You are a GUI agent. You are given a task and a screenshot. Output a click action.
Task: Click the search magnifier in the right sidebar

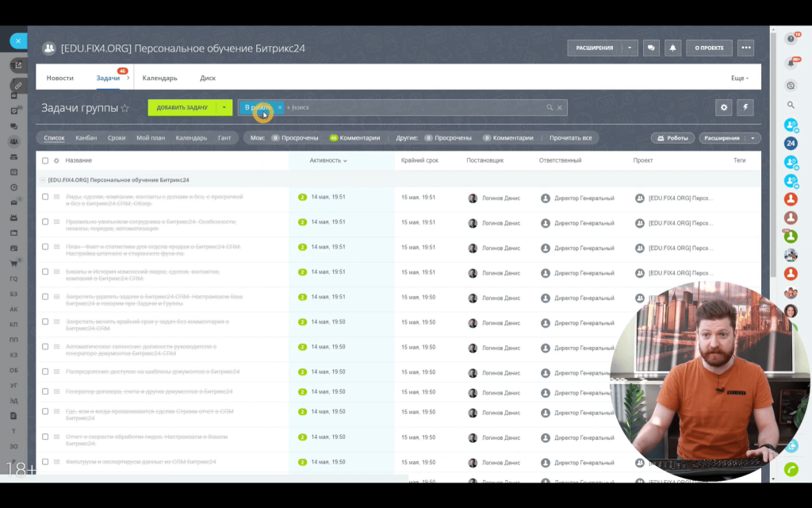(x=791, y=106)
